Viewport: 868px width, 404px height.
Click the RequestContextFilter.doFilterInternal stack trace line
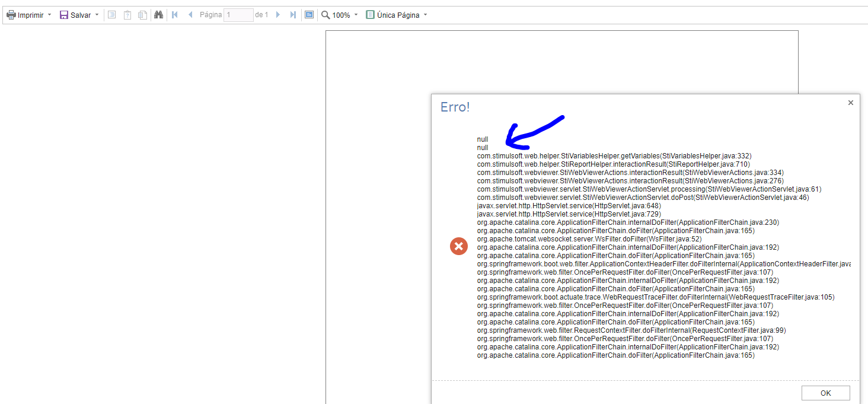(x=631, y=330)
